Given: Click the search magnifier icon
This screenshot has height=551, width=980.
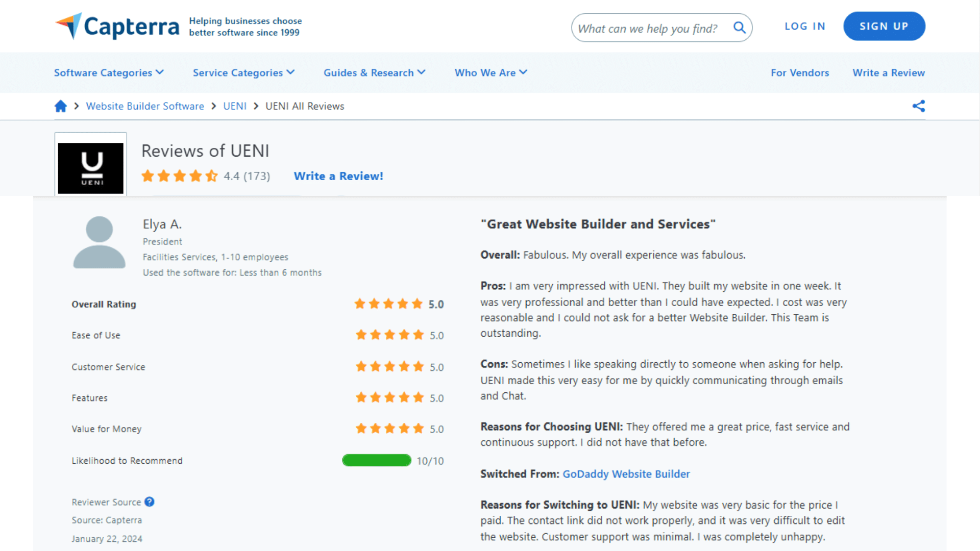Looking at the screenshot, I should pos(739,28).
